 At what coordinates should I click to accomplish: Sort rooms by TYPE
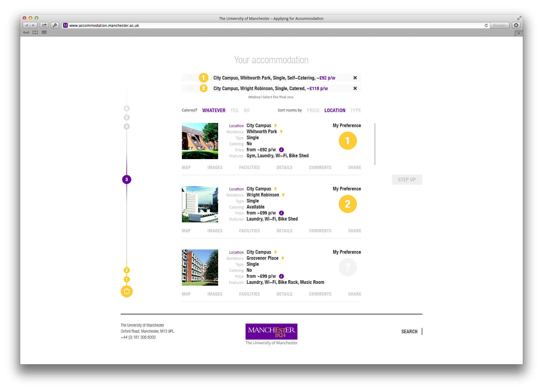(356, 110)
